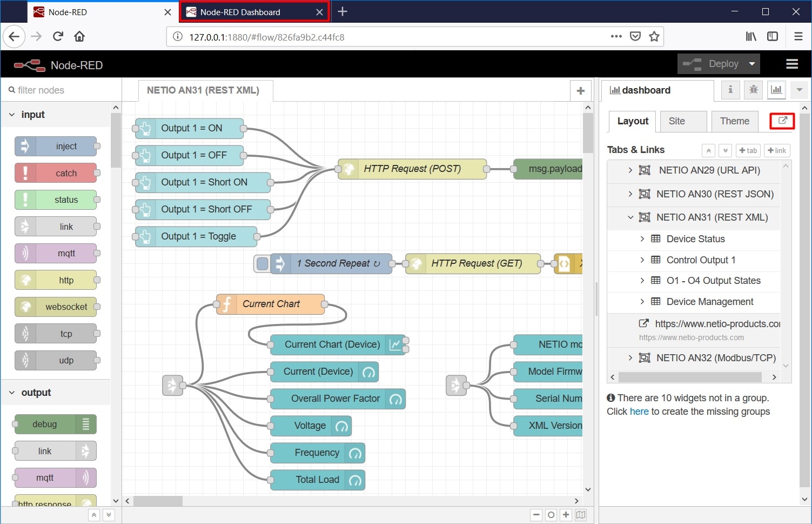Select the netio-products.com link entry
Screen dimensions: 812x524
point(694,330)
